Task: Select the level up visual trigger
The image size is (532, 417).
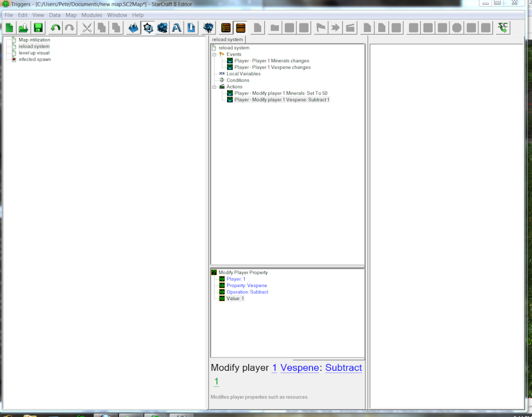Action: 34,52
